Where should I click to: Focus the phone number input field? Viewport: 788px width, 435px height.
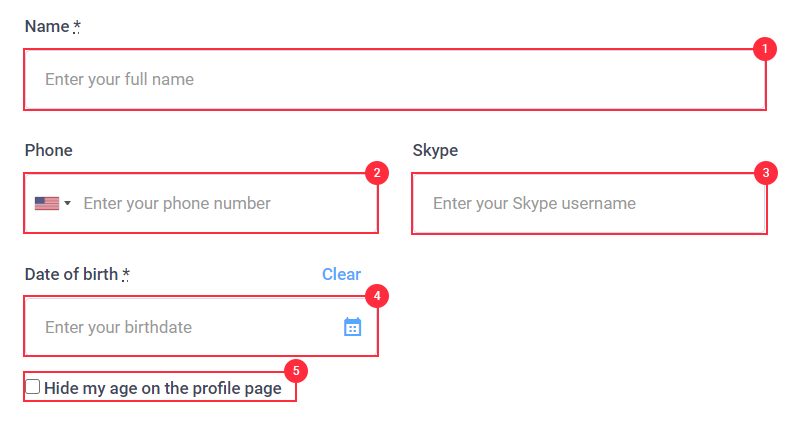pos(226,203)
